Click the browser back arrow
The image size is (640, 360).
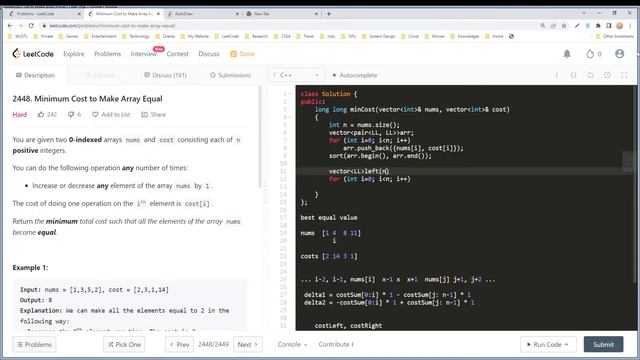tap(10, 26)
